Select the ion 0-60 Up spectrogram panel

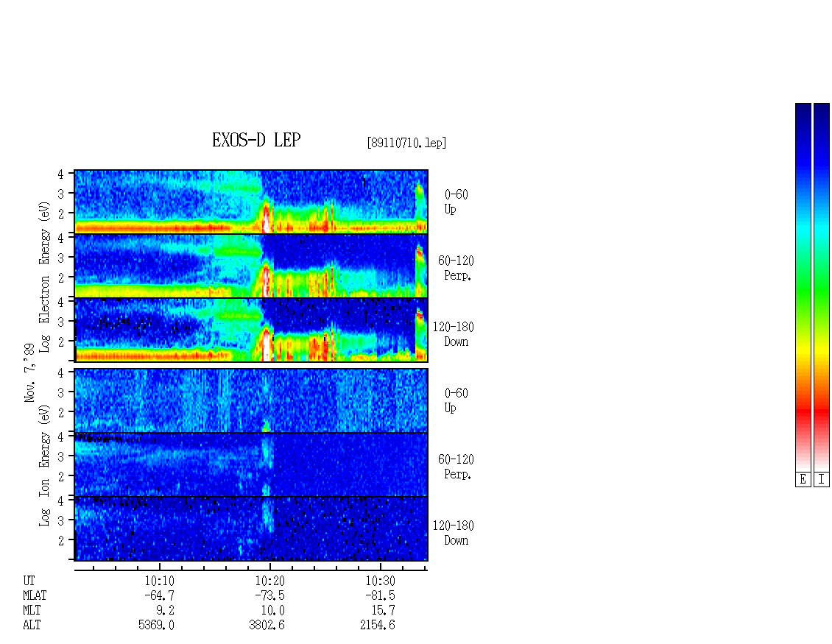coord(251,400)
